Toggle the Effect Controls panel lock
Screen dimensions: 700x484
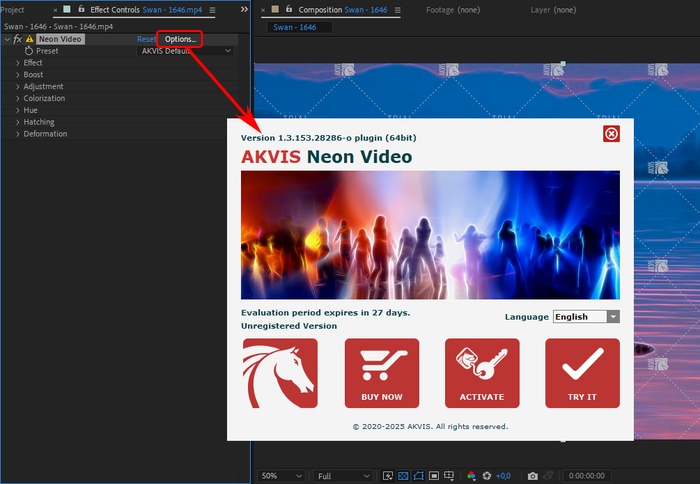click(81, 9)
